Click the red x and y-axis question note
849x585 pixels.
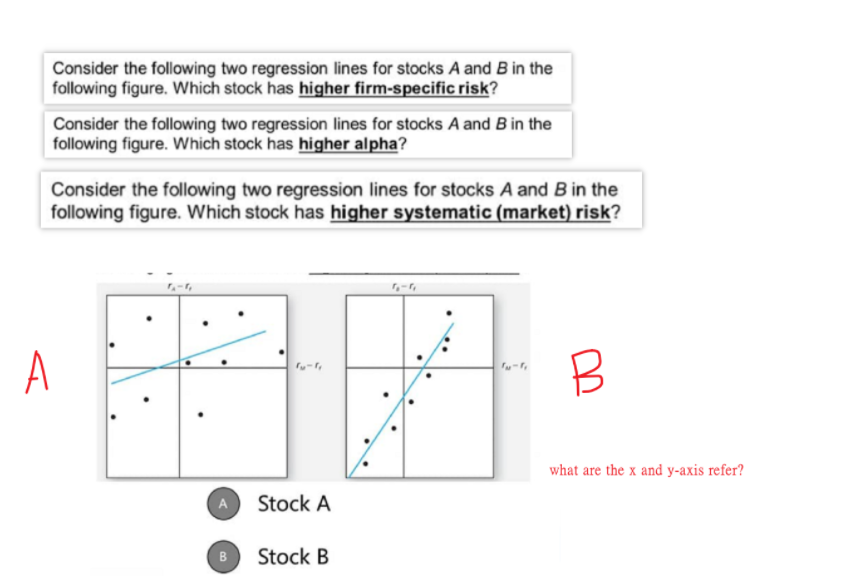(x=647, y=469)
